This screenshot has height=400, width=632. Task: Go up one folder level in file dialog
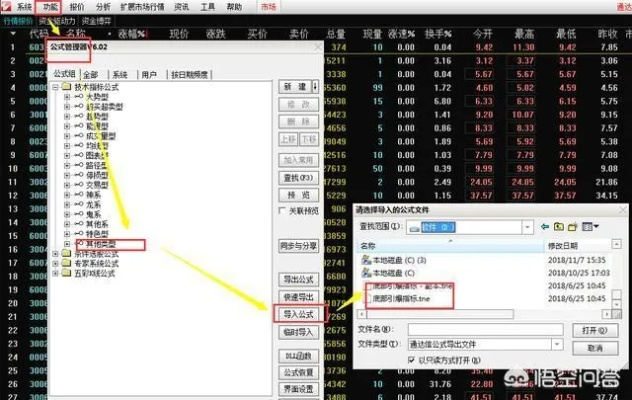(x=559, y=227)
